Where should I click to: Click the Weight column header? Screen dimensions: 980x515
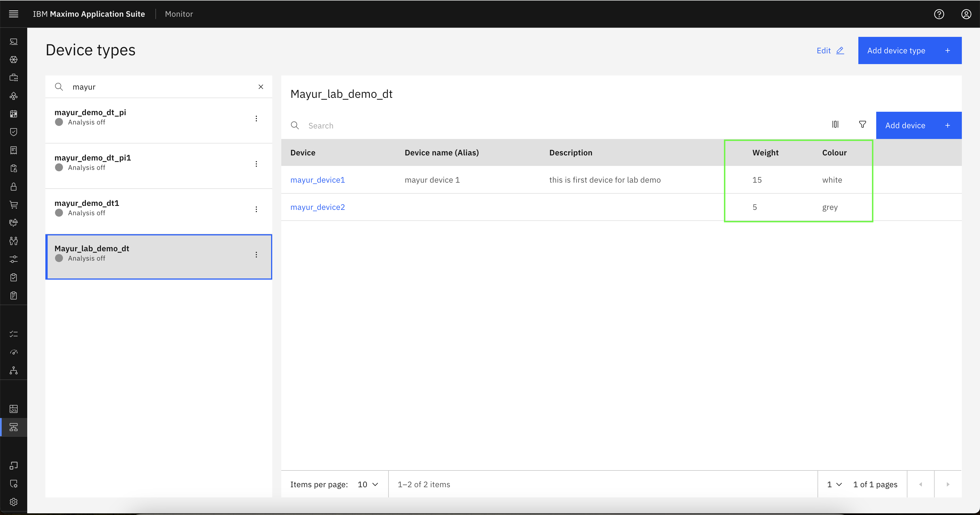point(765,153)
